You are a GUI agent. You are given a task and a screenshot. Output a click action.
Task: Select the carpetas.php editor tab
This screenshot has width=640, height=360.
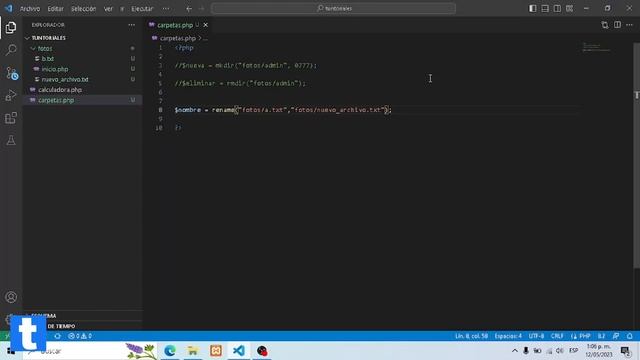[175, 25]
